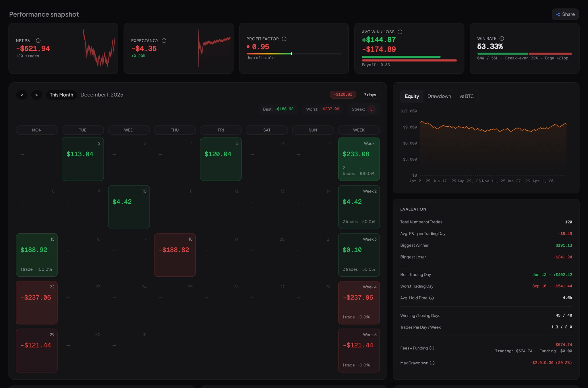Click the Worst -$237.06 stat
The height and width of the screenshot is (388, 588).
322,109
